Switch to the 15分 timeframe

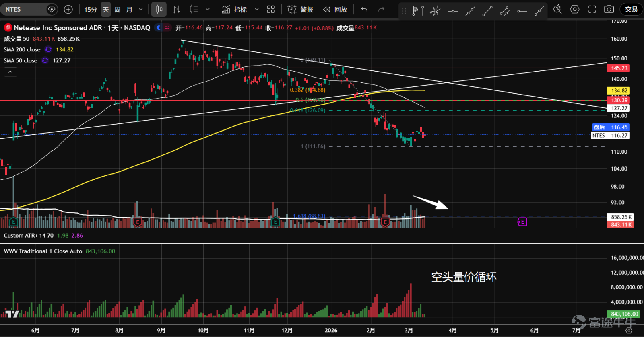click(x=91, y=9)
